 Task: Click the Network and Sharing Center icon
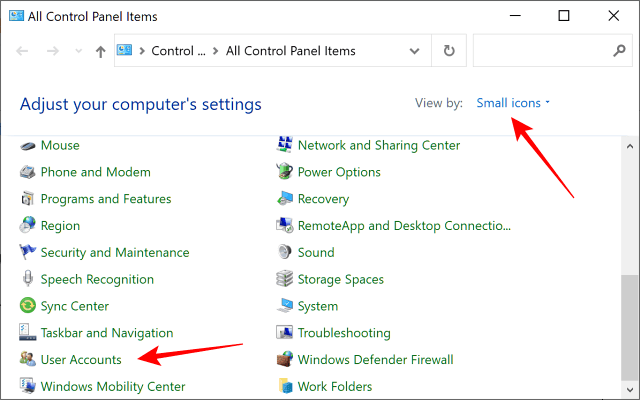click(284, 144)
